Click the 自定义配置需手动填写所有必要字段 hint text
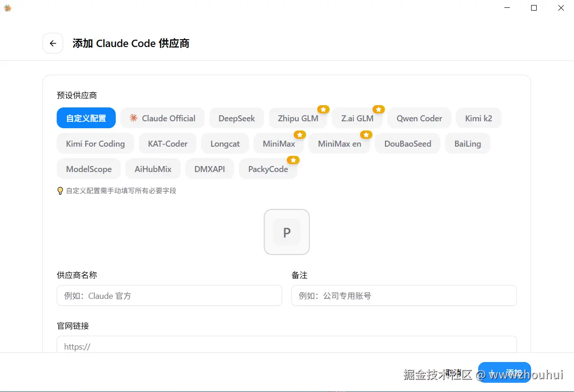The height and width of the screenshot is (392, 574). 121,191
